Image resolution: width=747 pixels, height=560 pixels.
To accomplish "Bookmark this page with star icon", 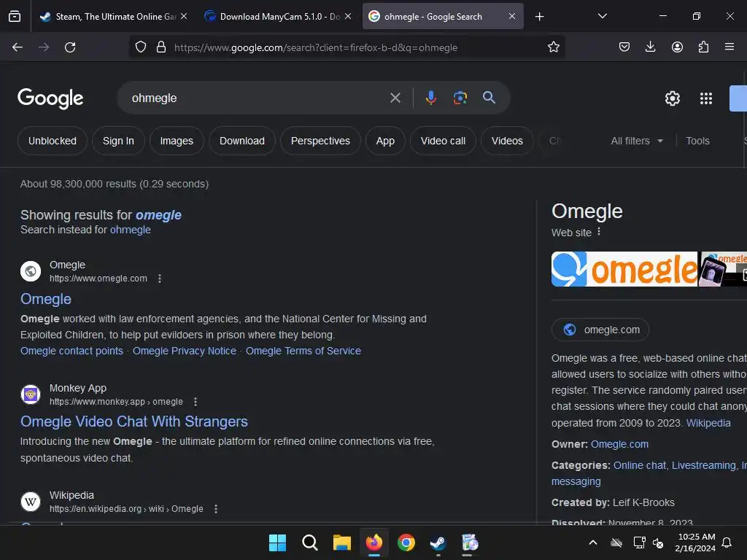I will pyautogui.click(x=553, y=47).
